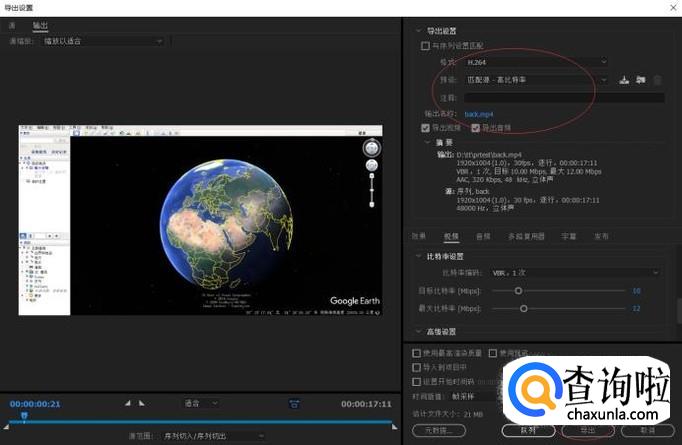Click the save preset icon
The width and height of the screenshot is (682, 445).
point(624,79)
